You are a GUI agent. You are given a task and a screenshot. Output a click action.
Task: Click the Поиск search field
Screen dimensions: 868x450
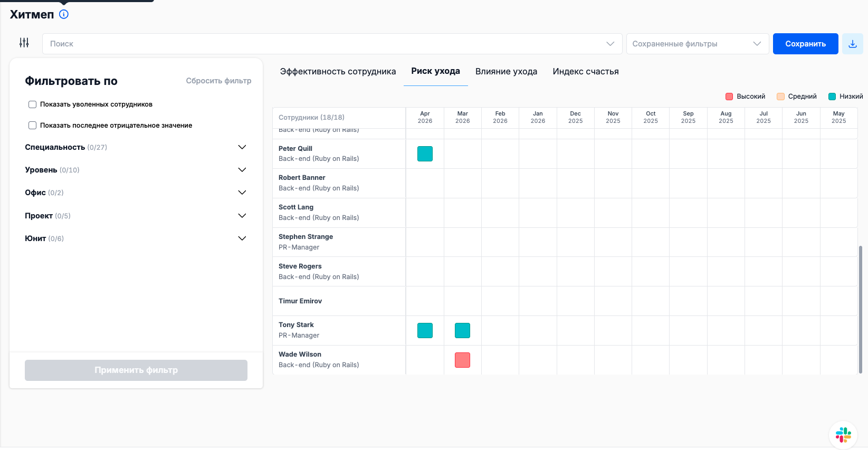click(x=322, y=44)
